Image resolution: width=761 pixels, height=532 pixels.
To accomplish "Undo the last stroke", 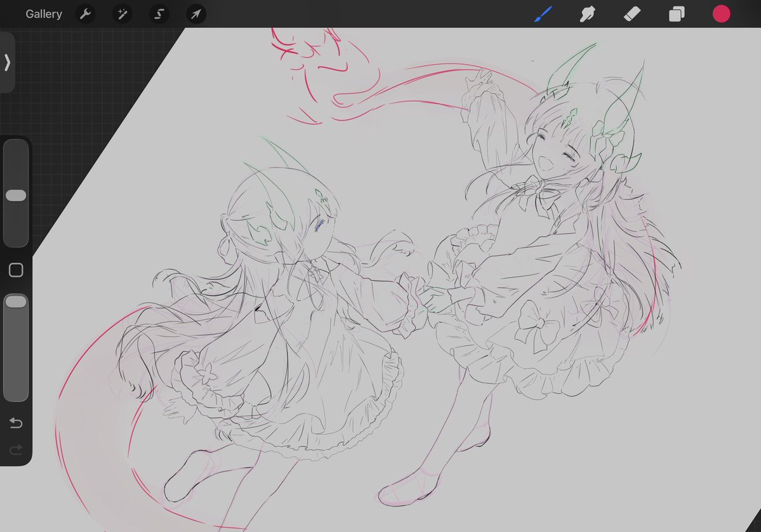I will click(16, 423).
